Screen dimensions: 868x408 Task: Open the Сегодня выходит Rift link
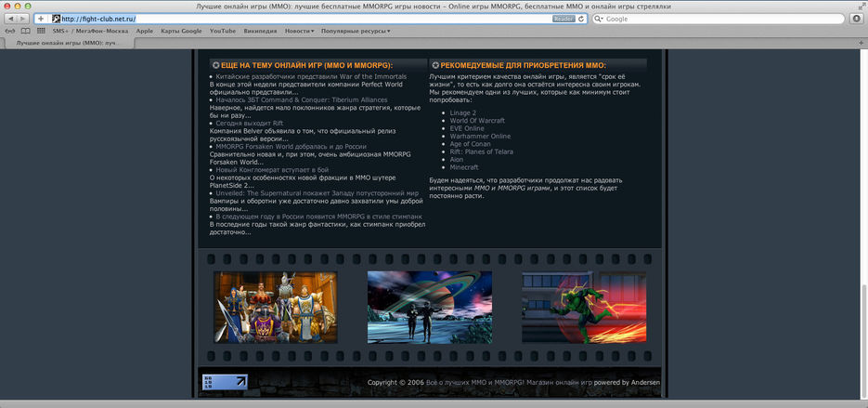250,123
